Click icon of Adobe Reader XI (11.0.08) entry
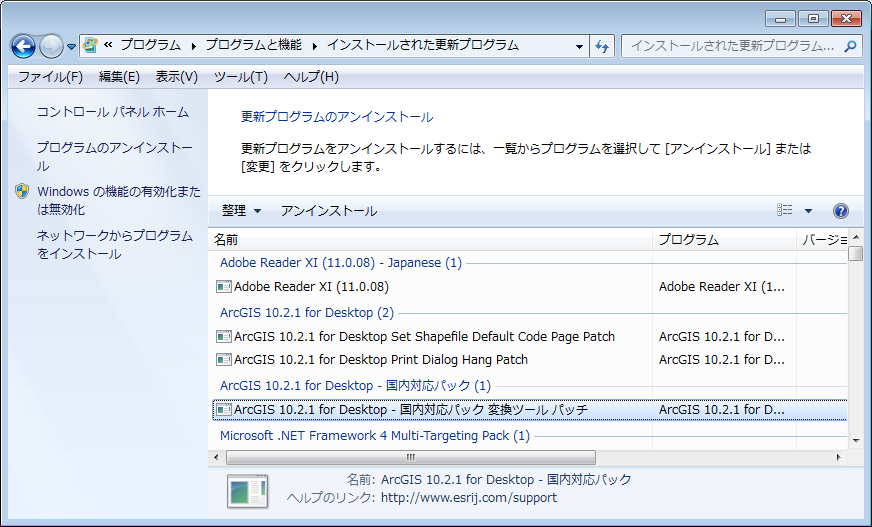872x527 pixels. 224,287
